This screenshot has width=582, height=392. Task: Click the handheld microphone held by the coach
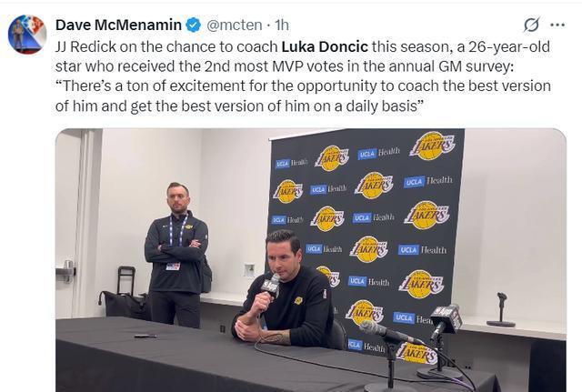(270, 289)
